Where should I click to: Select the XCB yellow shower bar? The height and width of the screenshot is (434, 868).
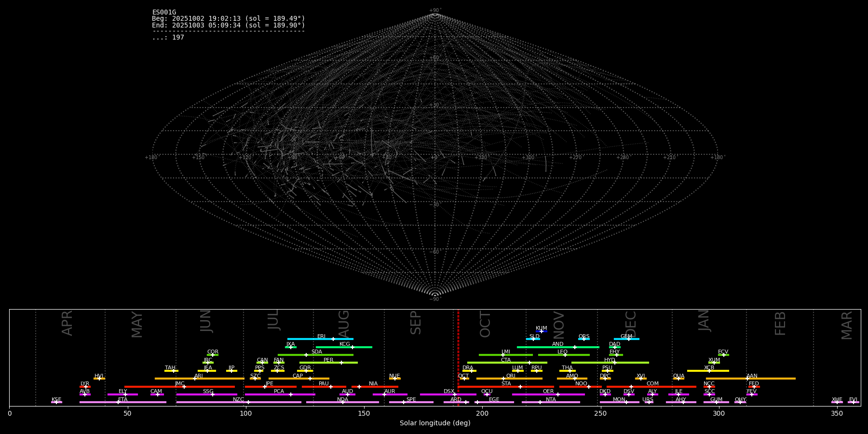click(x=708, y=371)
